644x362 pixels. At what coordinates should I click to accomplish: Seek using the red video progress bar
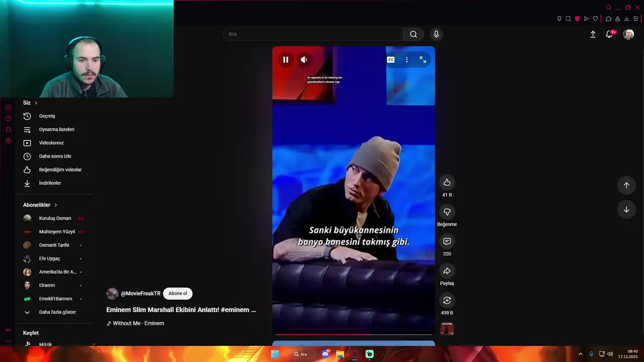353,334
